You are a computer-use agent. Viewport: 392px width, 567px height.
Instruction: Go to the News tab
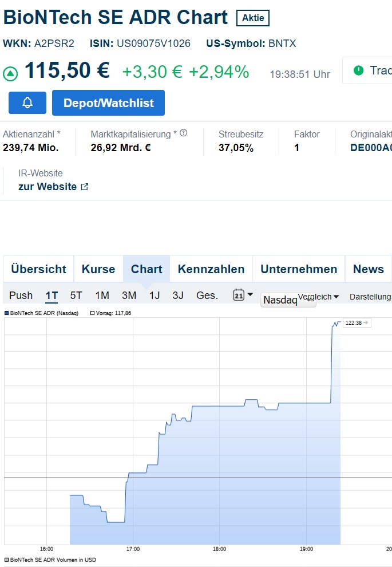click(x=368, y=269)
